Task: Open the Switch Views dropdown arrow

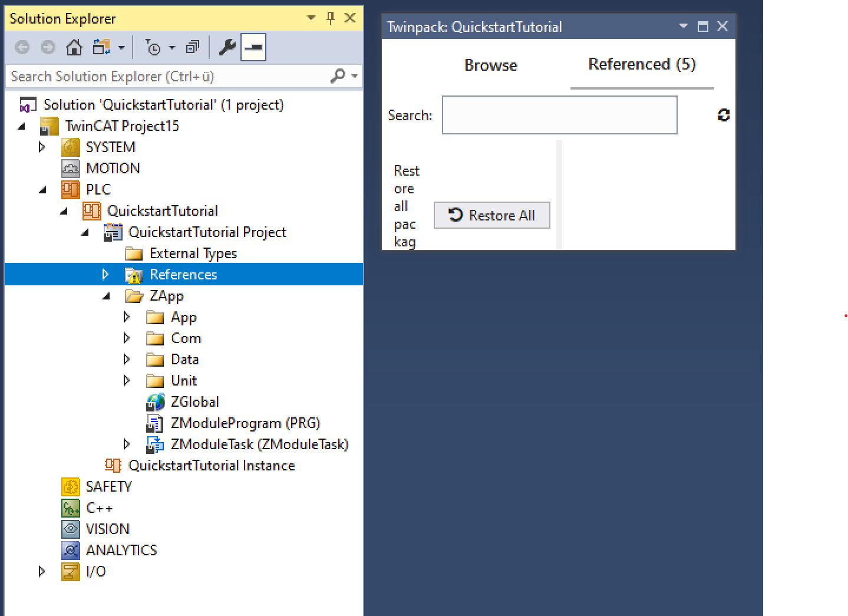Action: pyautogui.click(x=121, y=48)
